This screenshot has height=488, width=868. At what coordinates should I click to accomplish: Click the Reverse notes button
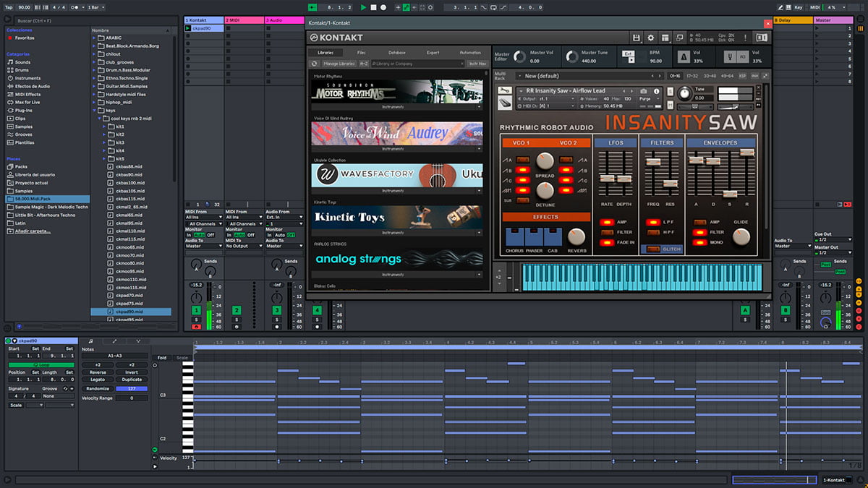pyautogui.click(x=98, y=372)
